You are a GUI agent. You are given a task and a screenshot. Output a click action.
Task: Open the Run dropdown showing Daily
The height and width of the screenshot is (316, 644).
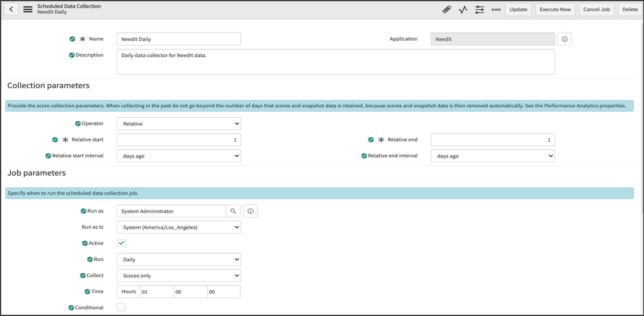[x=179, y=260]
